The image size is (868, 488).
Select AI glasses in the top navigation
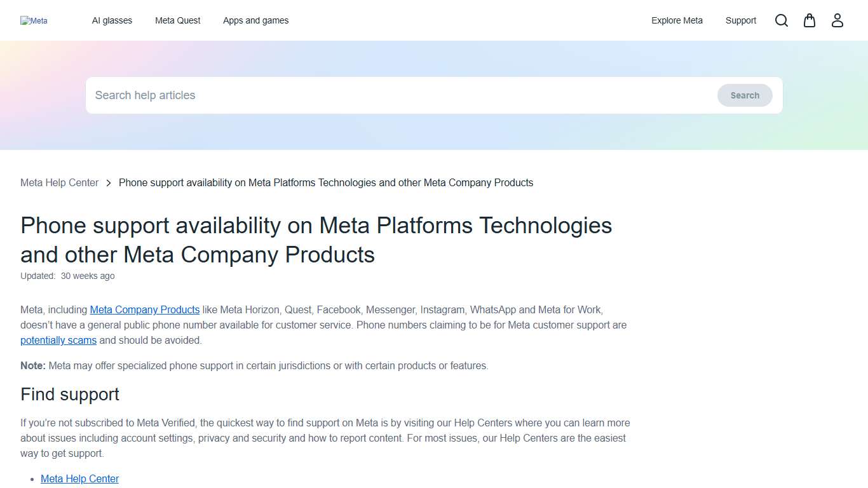point(112,20)
